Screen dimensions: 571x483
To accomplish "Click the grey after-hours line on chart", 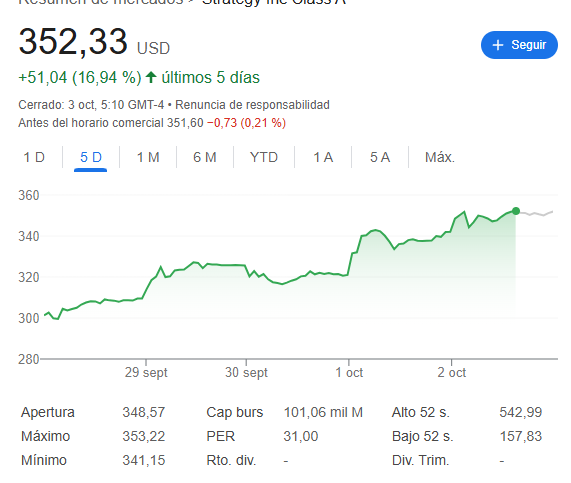I will click(x=536, y=213).
